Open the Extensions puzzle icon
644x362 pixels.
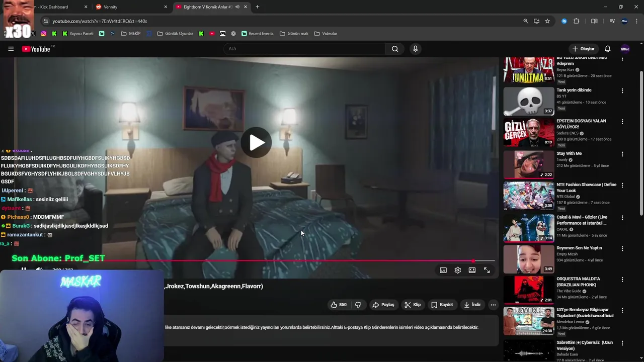click(x=577, y=21)
